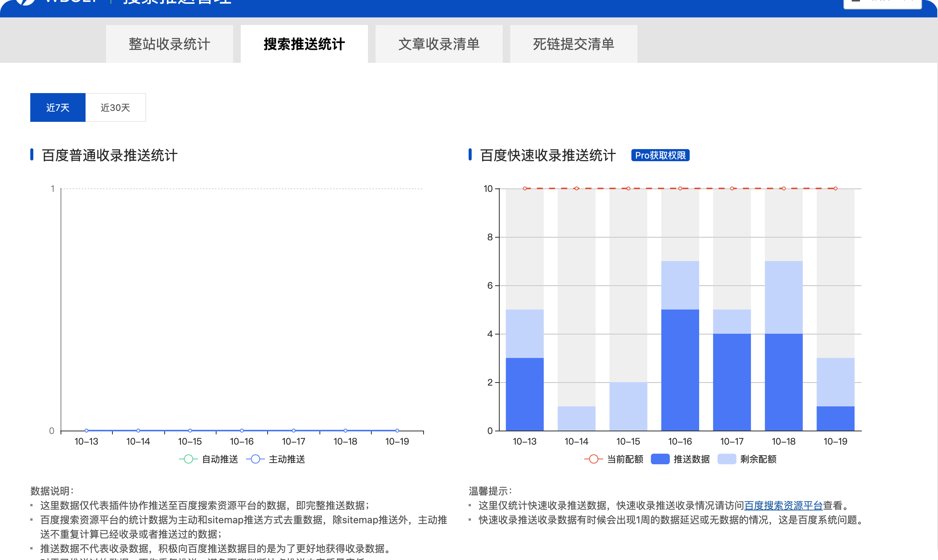This screenshot has height=560, width=938.
Task: Click the 温馨提示 label
Action: [x=490, y=491]
